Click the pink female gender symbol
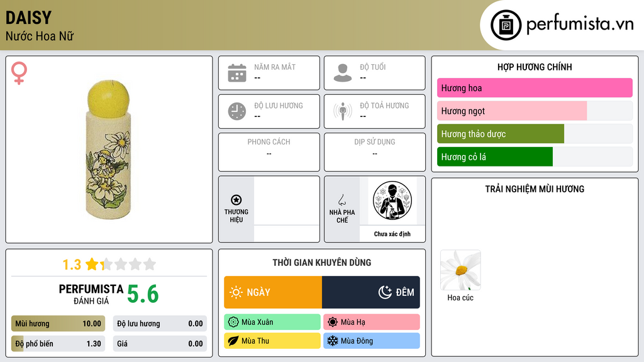644x362 pixels. click(x=19, y=73)
